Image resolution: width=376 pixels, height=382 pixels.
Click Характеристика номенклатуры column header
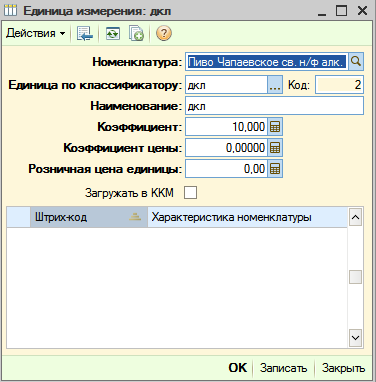(x=247, y=217)
